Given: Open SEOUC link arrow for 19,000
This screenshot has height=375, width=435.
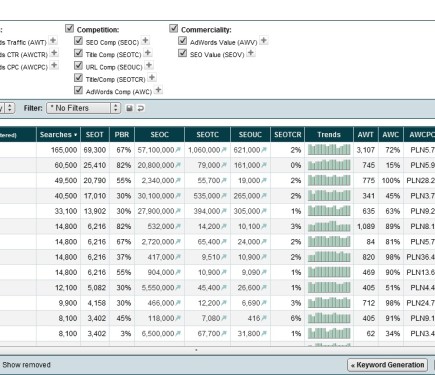Looking at the screenshot, I should 264,181.
